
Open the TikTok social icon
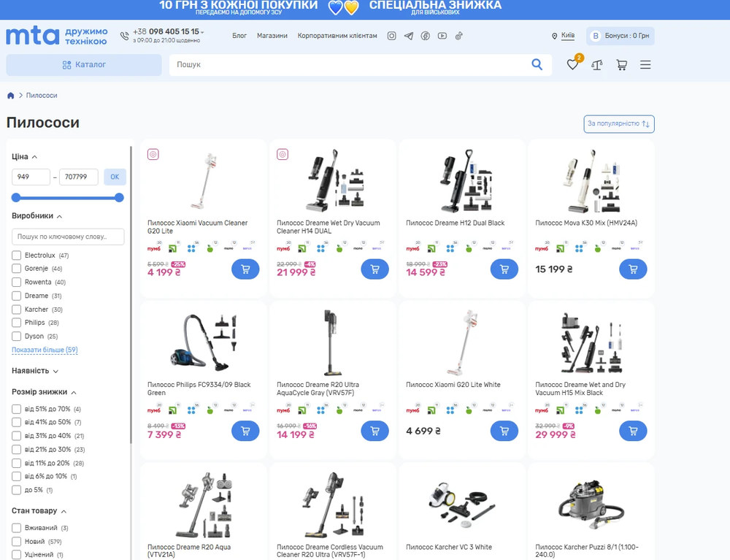458,36
